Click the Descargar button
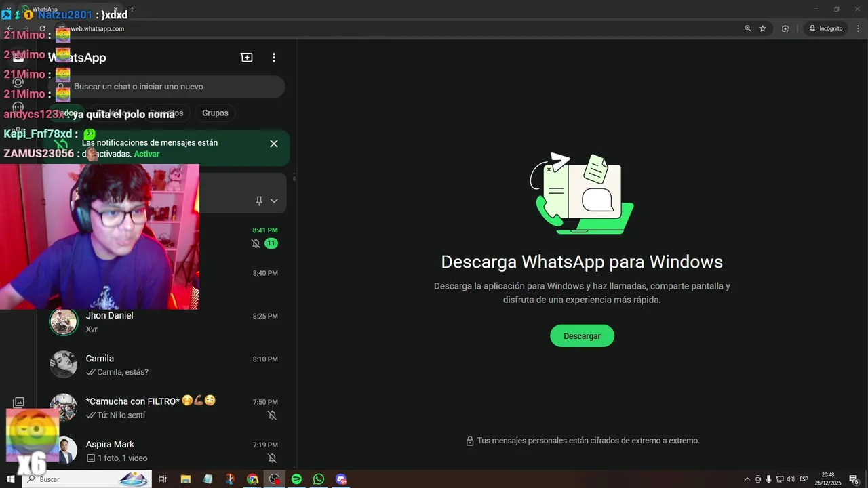868x488 pixels. (582, 336)
